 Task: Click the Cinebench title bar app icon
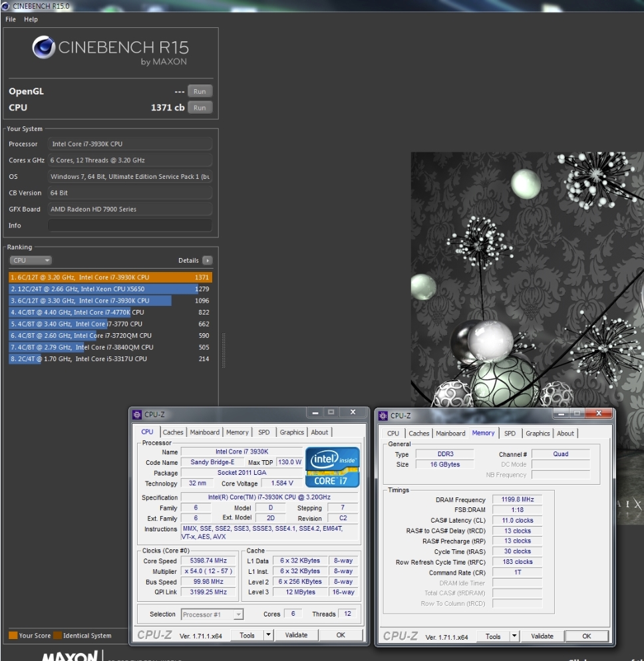point(5,6)
